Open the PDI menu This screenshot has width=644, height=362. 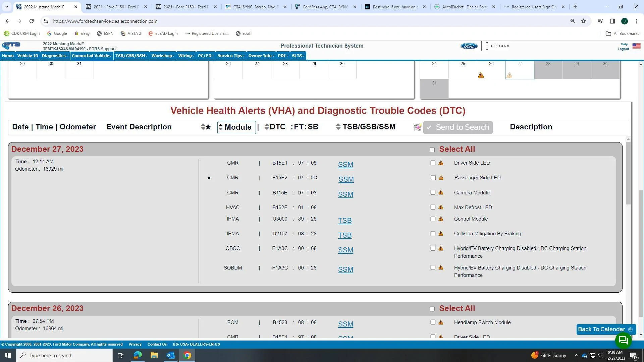coord(283,56)
